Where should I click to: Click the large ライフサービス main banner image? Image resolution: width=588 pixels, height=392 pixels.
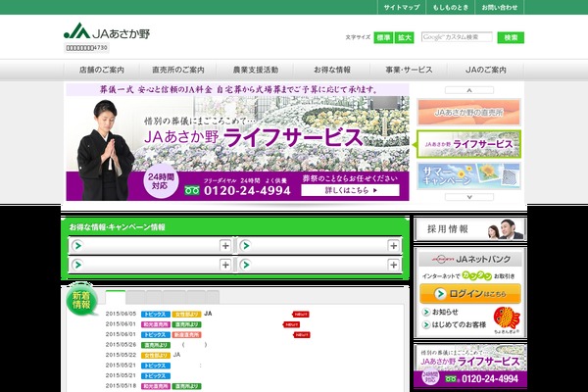[x=238, y=142]
